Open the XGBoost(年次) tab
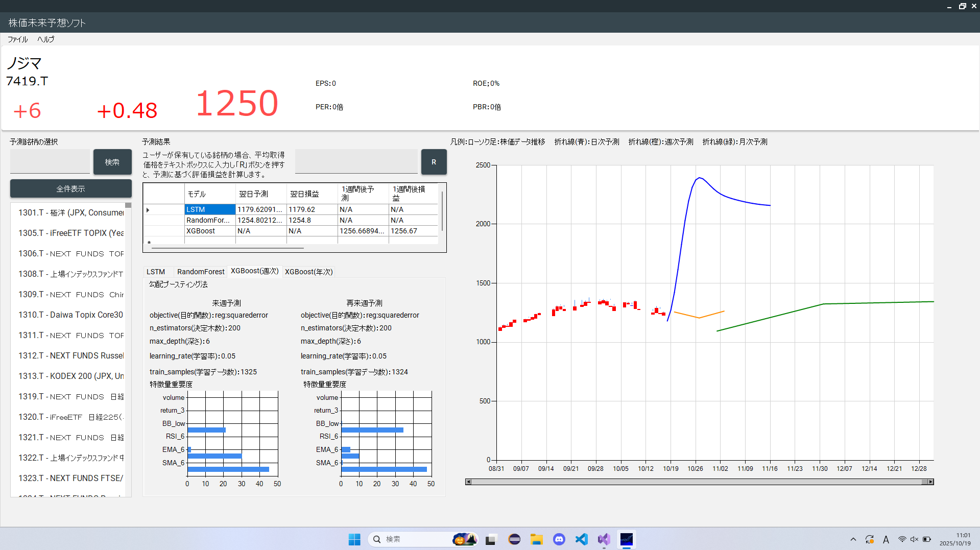Viewport: 980px width, 550px height. pos(308,272)
